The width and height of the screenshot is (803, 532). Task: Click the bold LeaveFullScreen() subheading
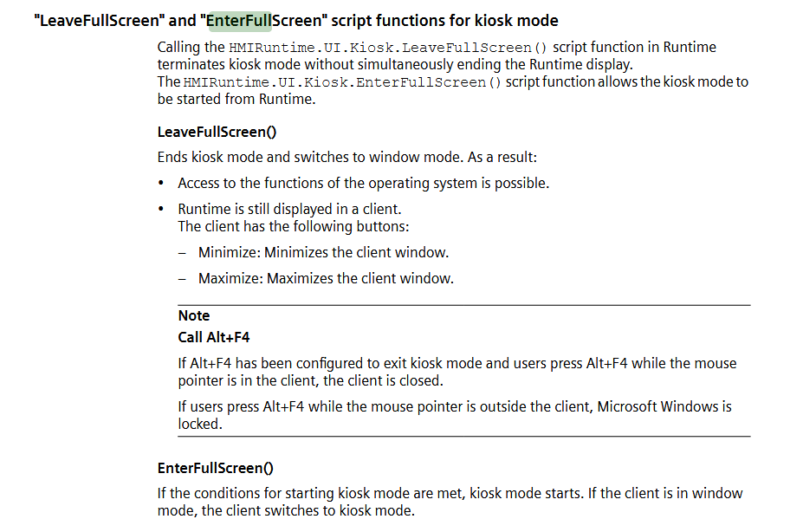(x=217, y=133)
